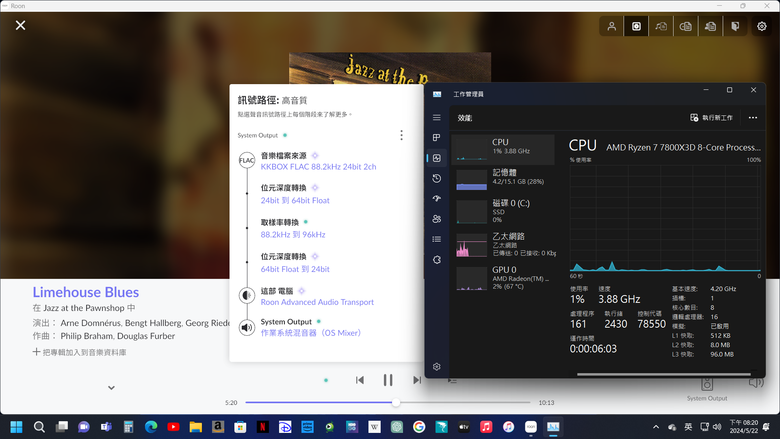Collapse Now Playing with the down chevron

111,388
